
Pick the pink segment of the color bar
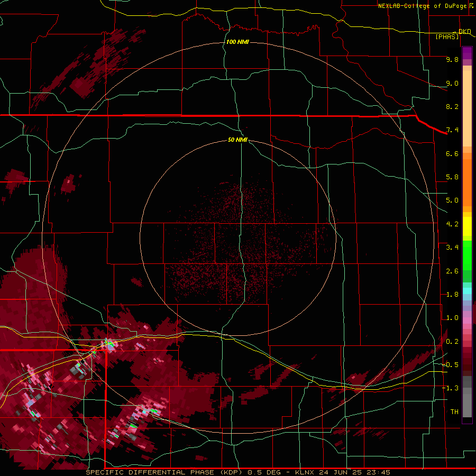click(467, 321)
